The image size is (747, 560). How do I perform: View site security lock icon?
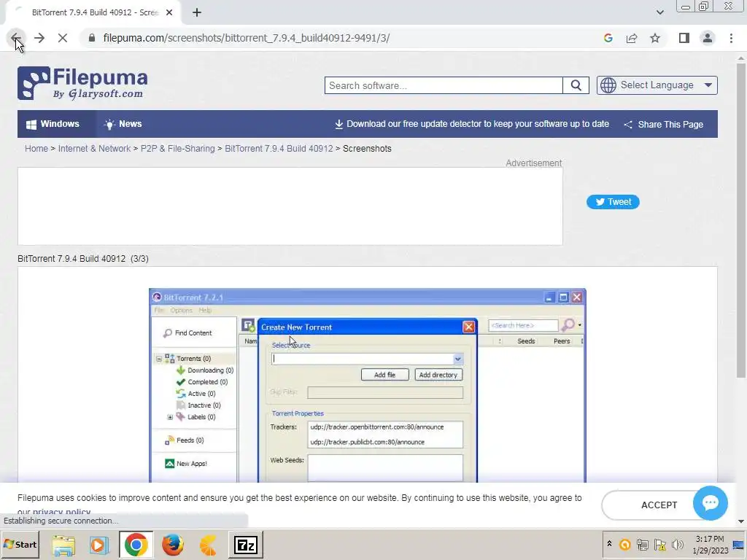pyautogui.click(x=92, y=38)
